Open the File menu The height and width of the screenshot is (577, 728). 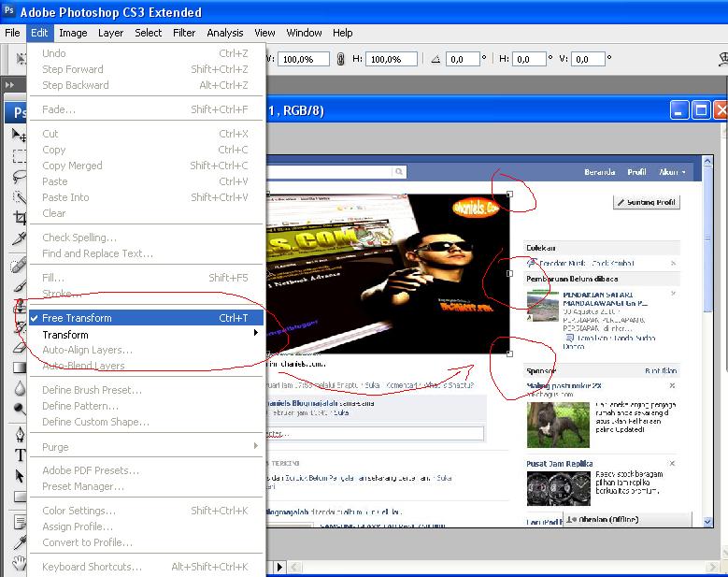[12, 33]
